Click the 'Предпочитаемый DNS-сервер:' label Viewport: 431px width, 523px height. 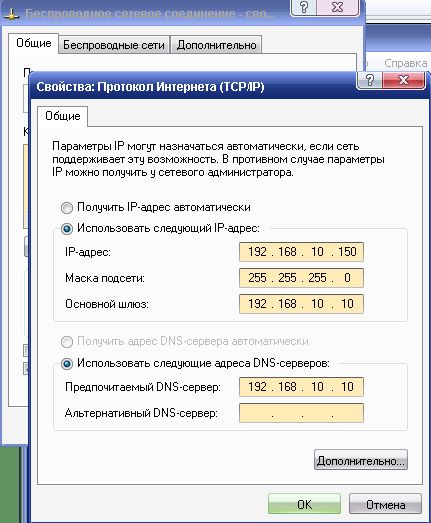(x=143, y=387)
